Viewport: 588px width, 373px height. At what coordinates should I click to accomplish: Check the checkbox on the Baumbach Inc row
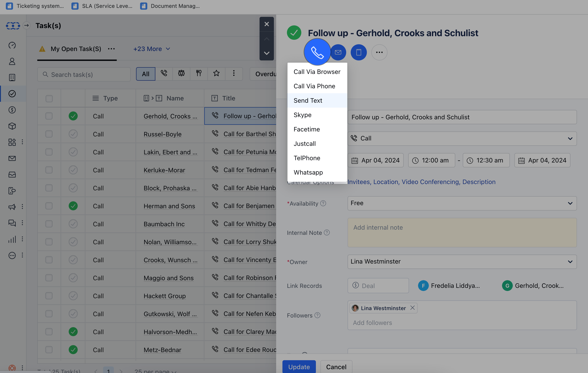[x=49, y=224]
